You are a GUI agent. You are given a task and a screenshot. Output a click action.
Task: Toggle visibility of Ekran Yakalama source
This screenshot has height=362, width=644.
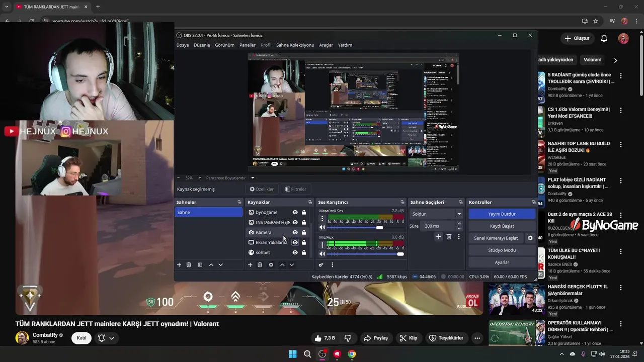[295, 242]
